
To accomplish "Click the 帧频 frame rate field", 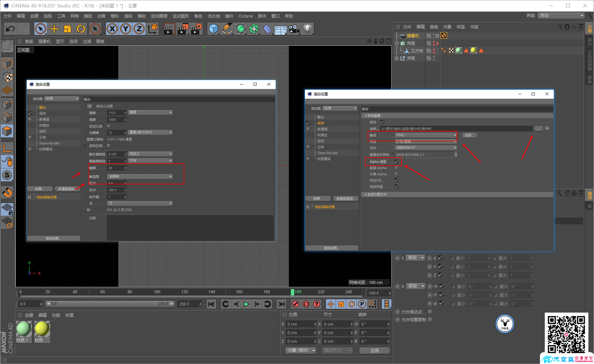I will click(117, 168).
